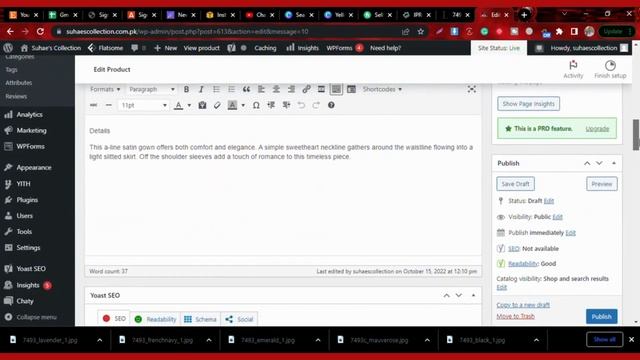Screen dimensions: 640x360
Task: Insert horizontal line
Action: click(x=109, y=105)
